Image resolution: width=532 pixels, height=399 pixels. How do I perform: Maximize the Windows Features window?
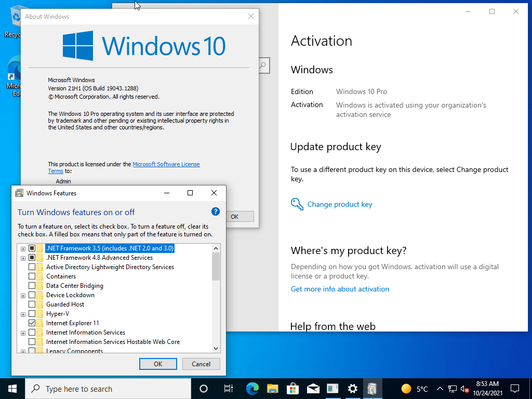point(190,193)
